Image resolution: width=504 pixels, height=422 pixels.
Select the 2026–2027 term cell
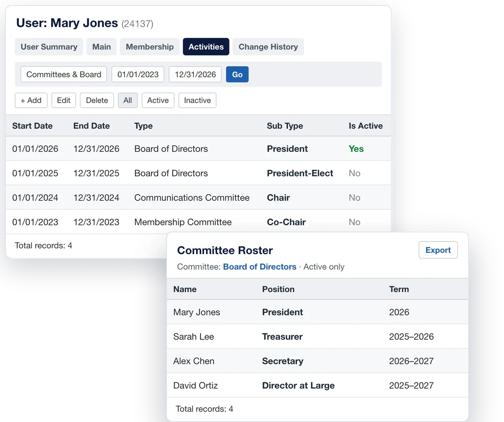tap(411, 361)
